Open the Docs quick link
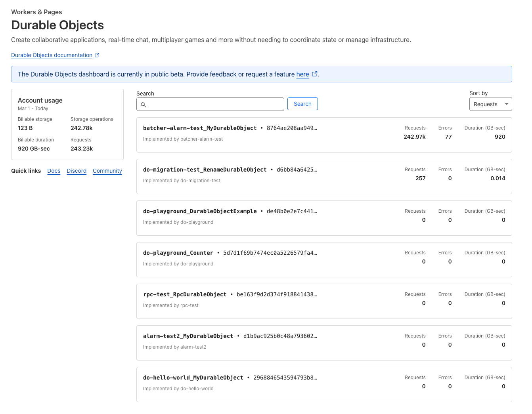 (x=54, y=171)
